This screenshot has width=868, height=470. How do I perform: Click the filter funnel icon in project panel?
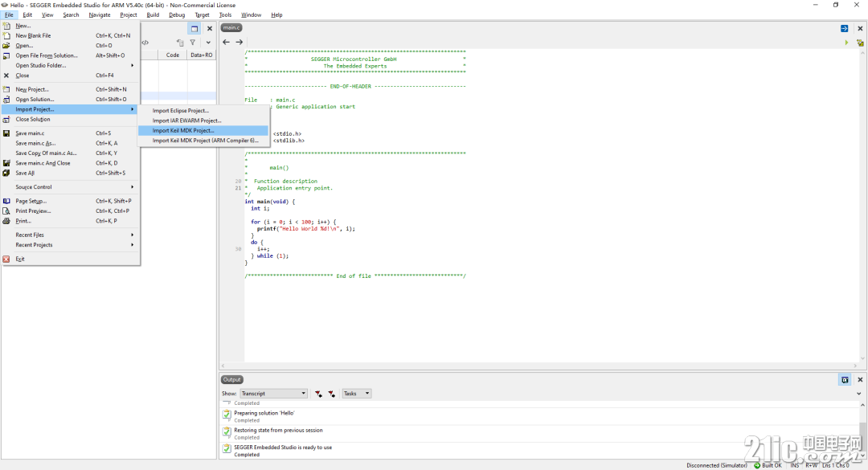[x=193, y=43]
